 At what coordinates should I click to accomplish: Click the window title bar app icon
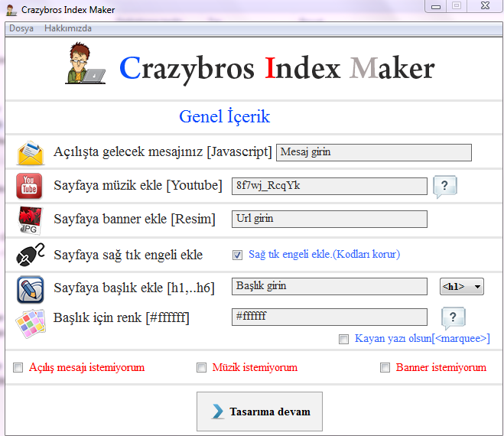tap(11, 10)
